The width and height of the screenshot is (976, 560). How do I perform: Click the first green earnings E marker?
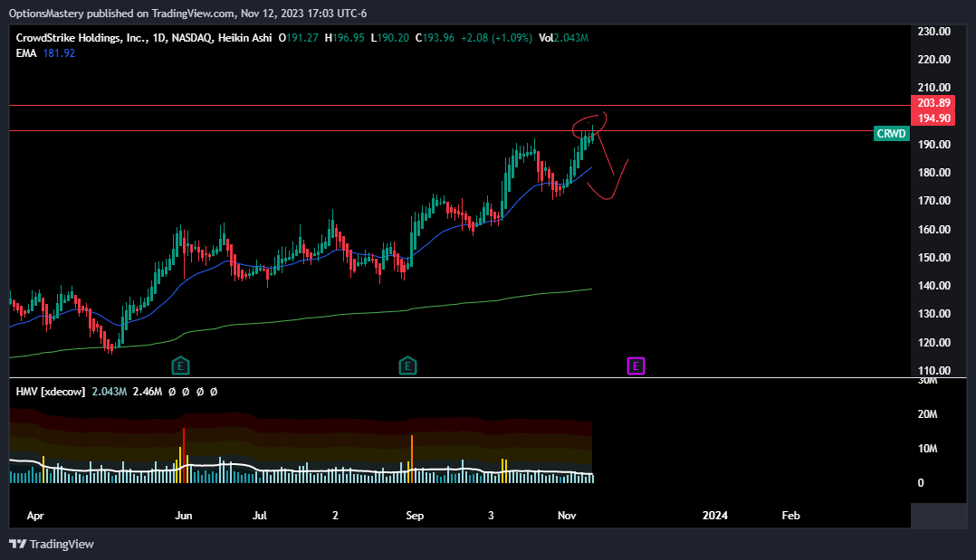click(x=180, y=365)
